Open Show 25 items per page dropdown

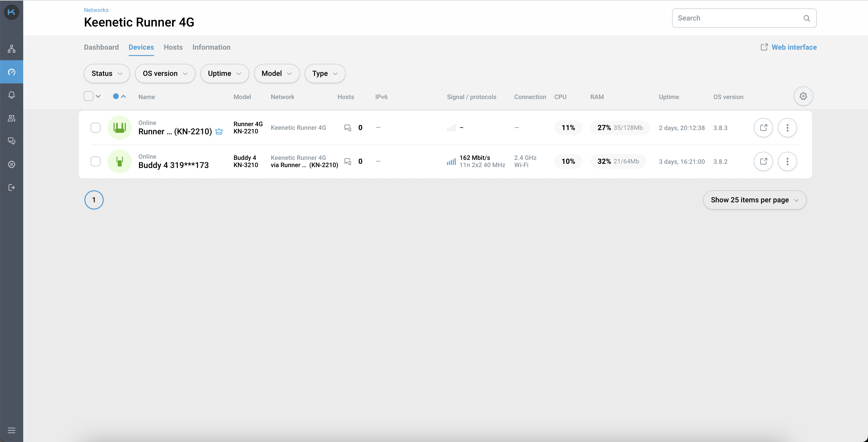tap(755, 200)
